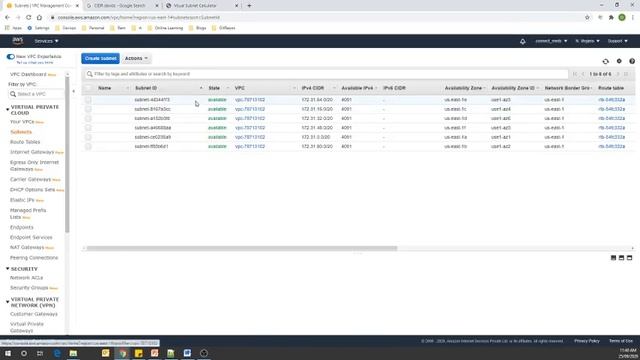The width and height of the screenshot is (640, 360).
Task: Open the notifications bell in AWS header
Action: tap(522, 41)
